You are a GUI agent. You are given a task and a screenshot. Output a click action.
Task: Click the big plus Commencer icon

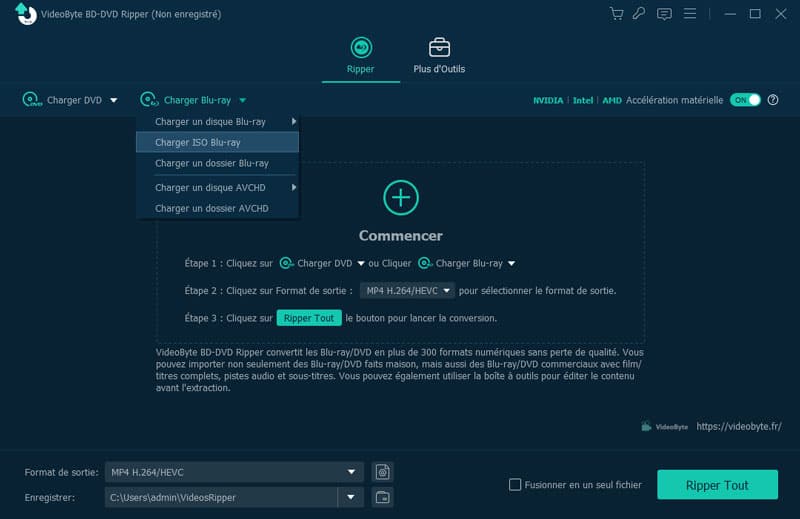tap(400, 197)
